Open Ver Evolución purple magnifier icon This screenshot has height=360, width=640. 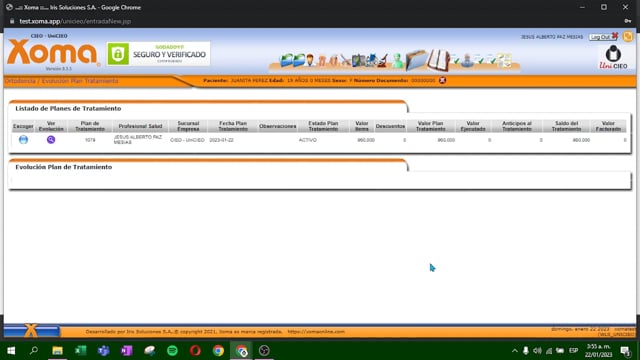(51, 140)
